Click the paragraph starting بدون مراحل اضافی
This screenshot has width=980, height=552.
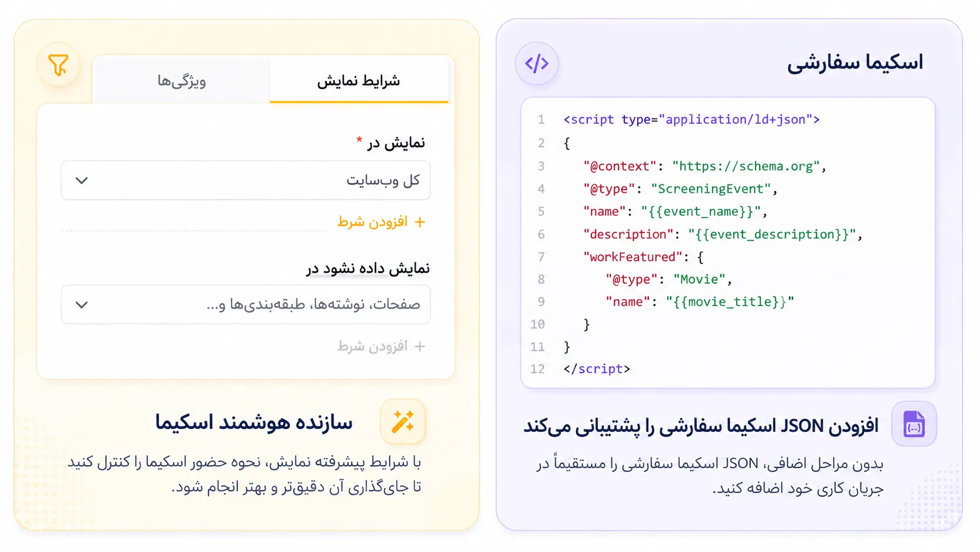(710, 476)
